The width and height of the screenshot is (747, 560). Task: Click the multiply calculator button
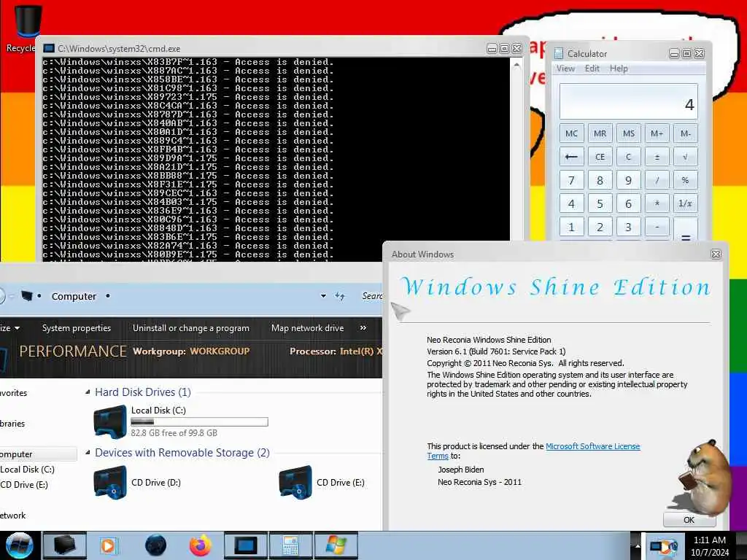(x=657, y=204)
